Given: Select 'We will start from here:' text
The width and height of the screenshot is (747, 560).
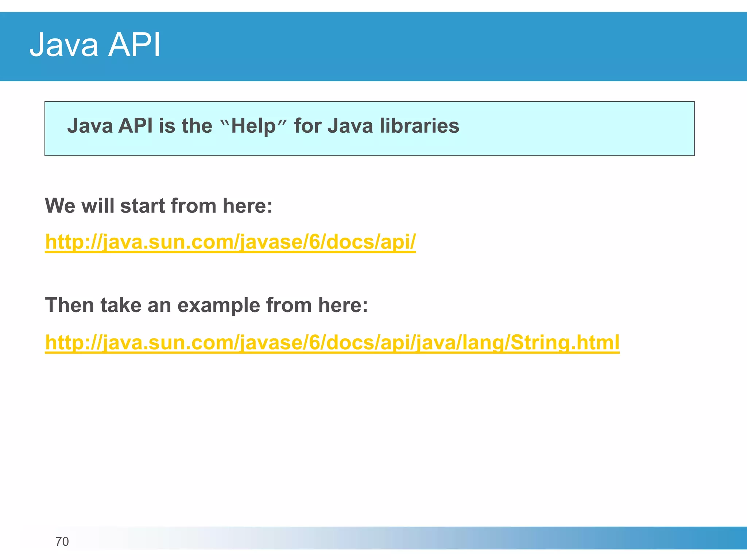Looking at the screenshot, I should 159,206.
